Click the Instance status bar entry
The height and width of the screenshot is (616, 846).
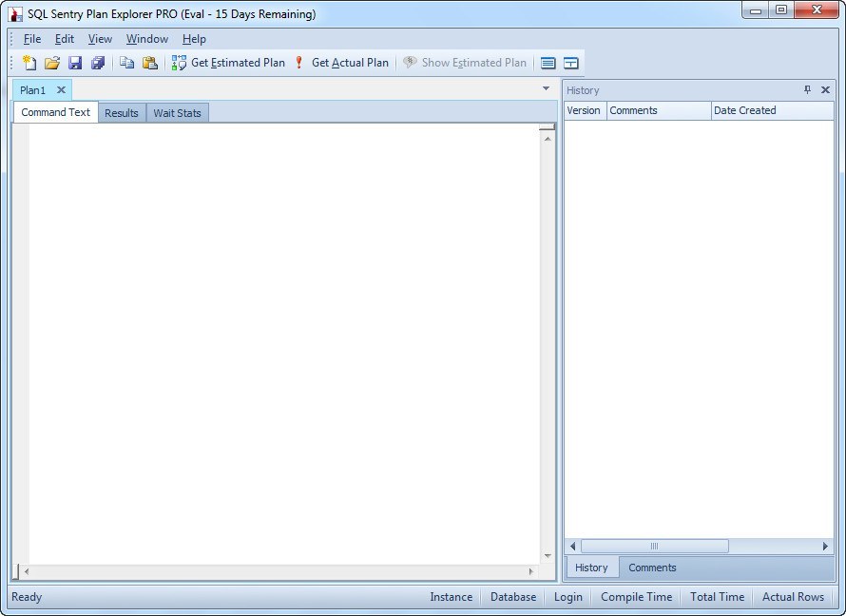coord(452,597)
